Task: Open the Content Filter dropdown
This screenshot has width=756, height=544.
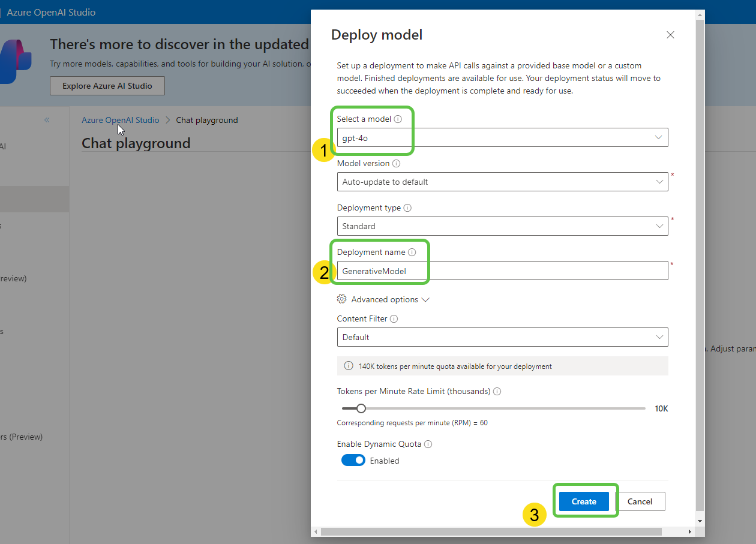Action: 660,337
